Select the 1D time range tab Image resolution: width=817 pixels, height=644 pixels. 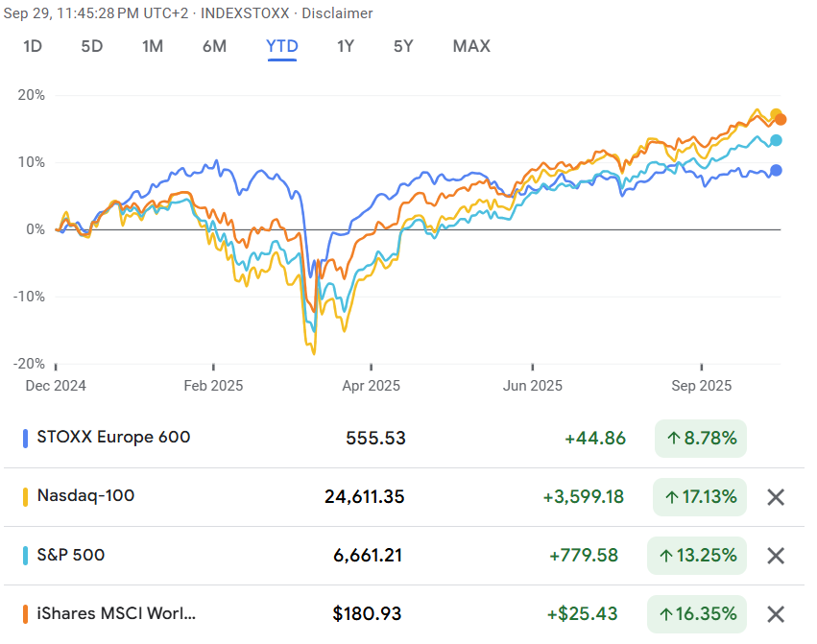click(x=33, y=46)
